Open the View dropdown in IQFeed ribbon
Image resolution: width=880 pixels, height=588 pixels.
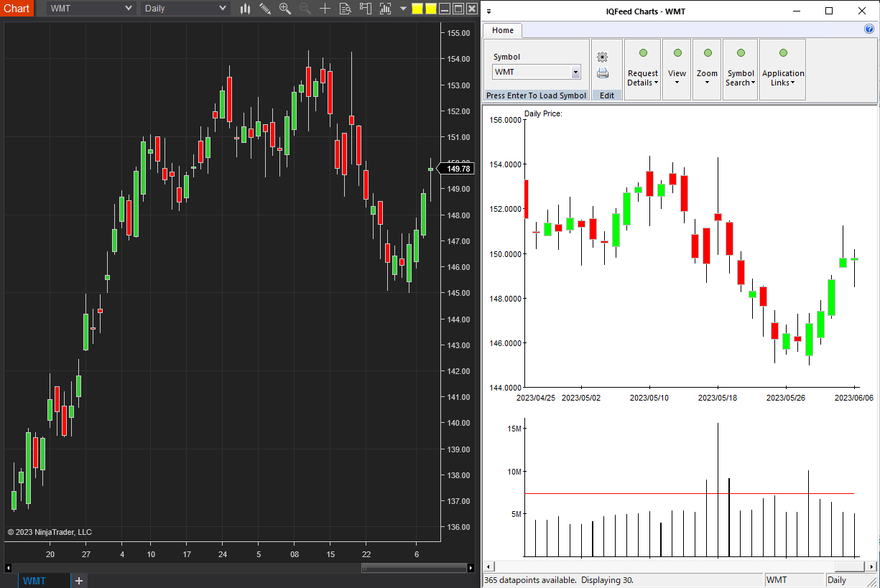pyautogui.click(x=677, y=78)
